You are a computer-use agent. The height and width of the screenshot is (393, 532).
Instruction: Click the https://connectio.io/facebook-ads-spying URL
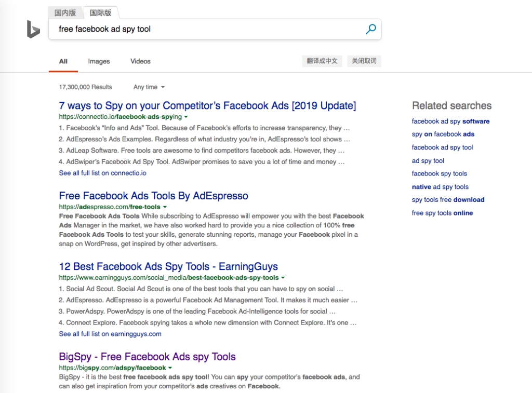(x=121, y=117)
